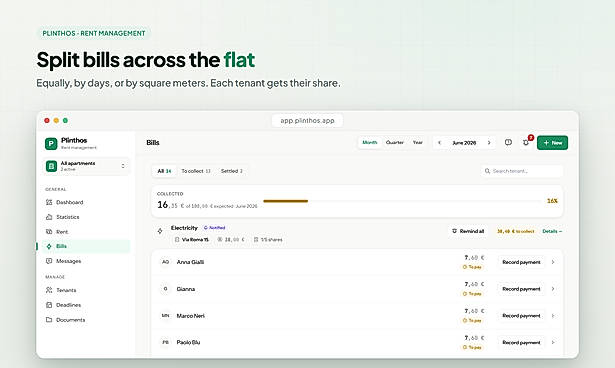Click Marco Neri's MN avatar
The width and height of the screenshot is (615, 368).
(166, 315)
